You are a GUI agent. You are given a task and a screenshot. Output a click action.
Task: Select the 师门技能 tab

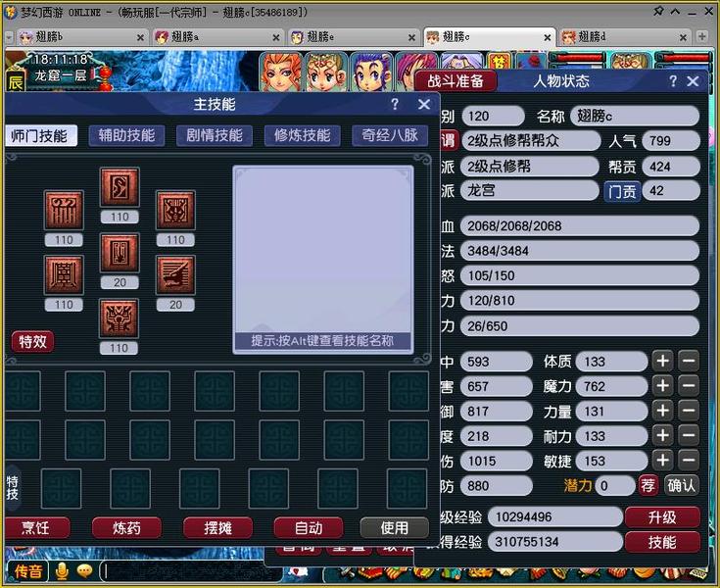pos(39,136)
